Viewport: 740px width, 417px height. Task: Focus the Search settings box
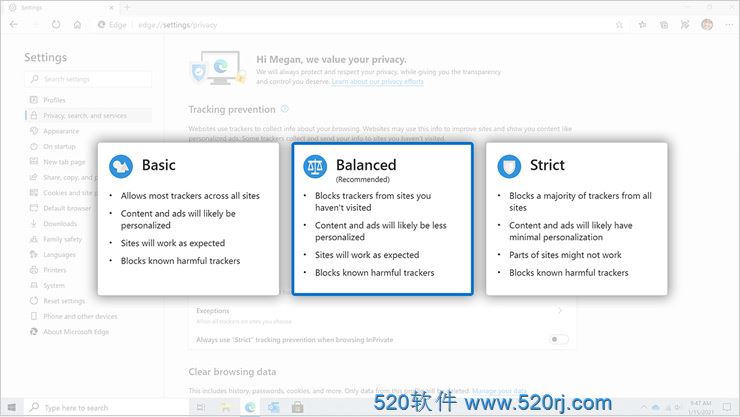(x=88, y=79)
